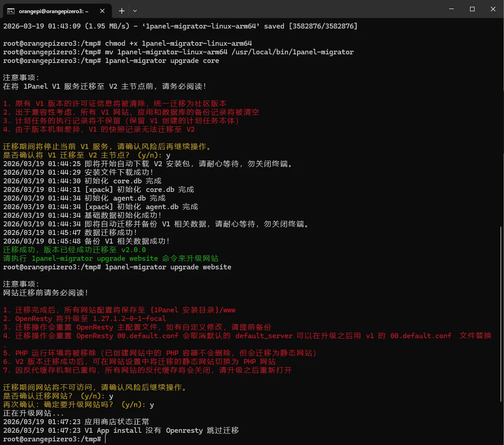
Task: Click the "正在升级网站..." status line
Action: point(34,413)
